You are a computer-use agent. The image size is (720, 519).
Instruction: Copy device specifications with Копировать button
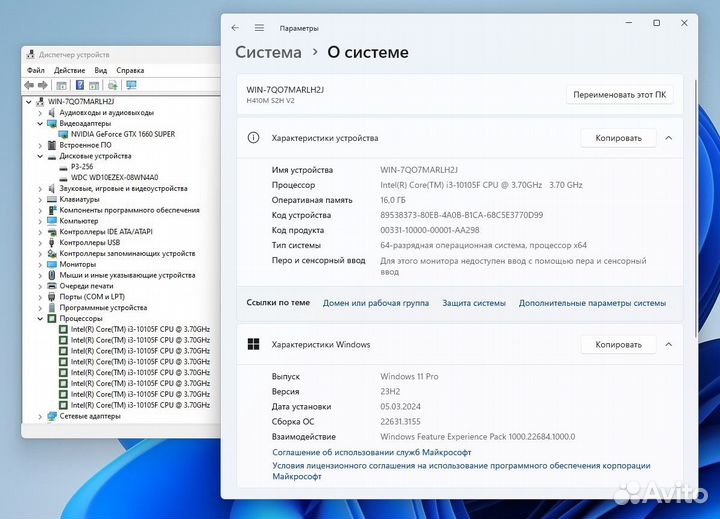[x=619, y=138]
